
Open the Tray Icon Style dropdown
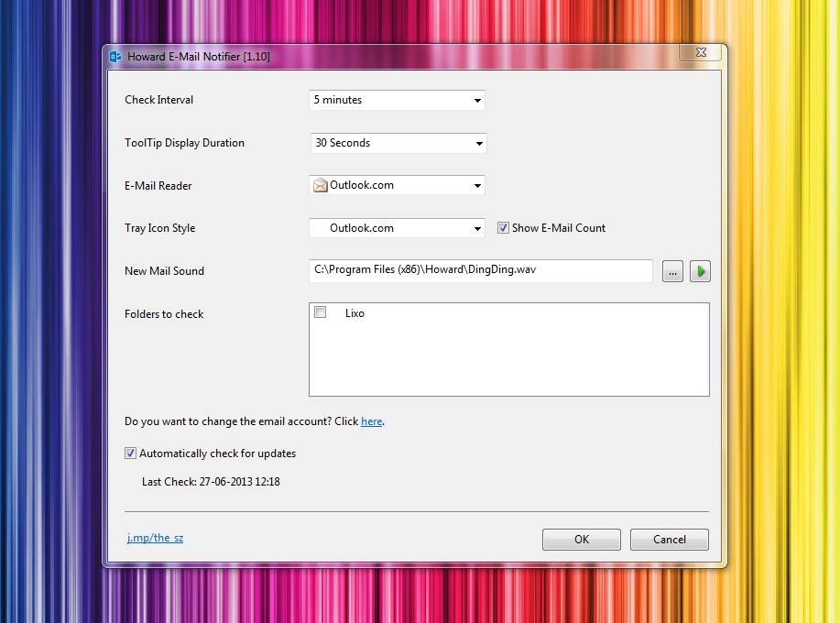[x=397, y=228]
